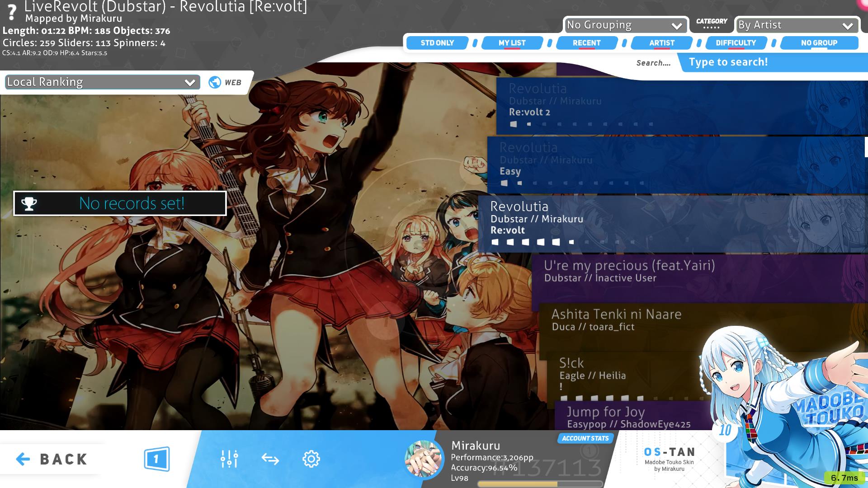This screenshot has height=488, width=868.
Task: Open beatmap options gear icon
Action: 311,459
